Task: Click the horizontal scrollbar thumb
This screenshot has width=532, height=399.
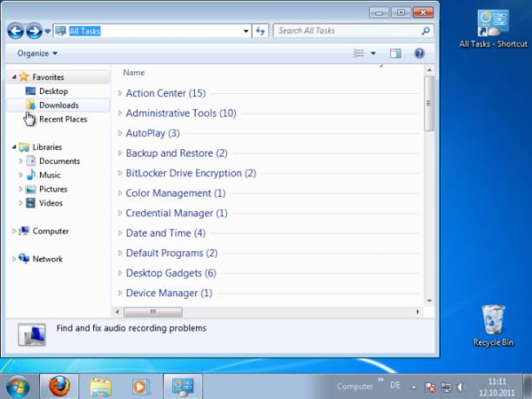Action: [x=153, y=312]
